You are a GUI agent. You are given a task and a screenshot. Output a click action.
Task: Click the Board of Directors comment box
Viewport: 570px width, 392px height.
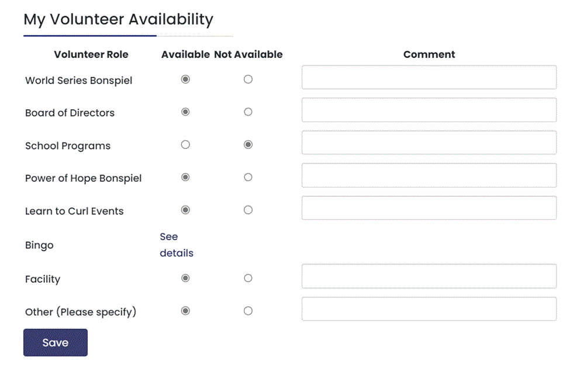click(x=429, y=110)
